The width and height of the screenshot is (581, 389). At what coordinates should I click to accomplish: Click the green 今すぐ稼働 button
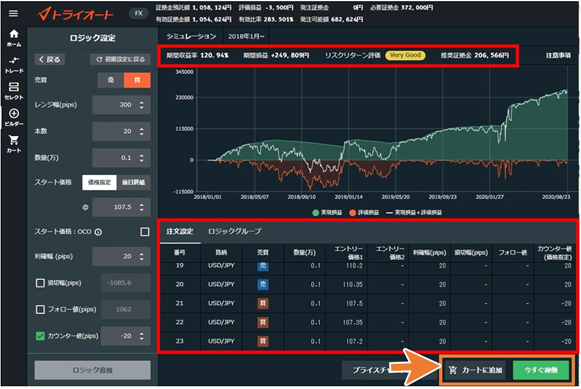541,370
